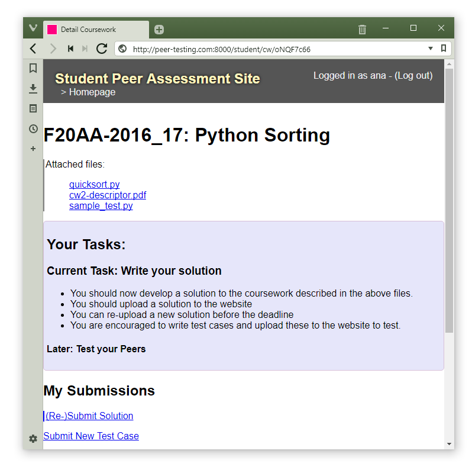Open the Bookmarks side panel
The width and height of the screenshot is (472, 476).
pos(33,68)
